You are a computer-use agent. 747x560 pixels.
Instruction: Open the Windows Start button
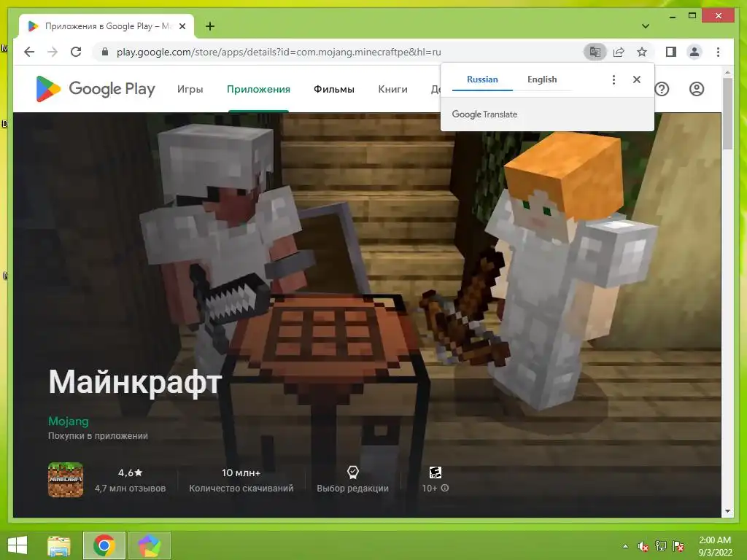18,545
